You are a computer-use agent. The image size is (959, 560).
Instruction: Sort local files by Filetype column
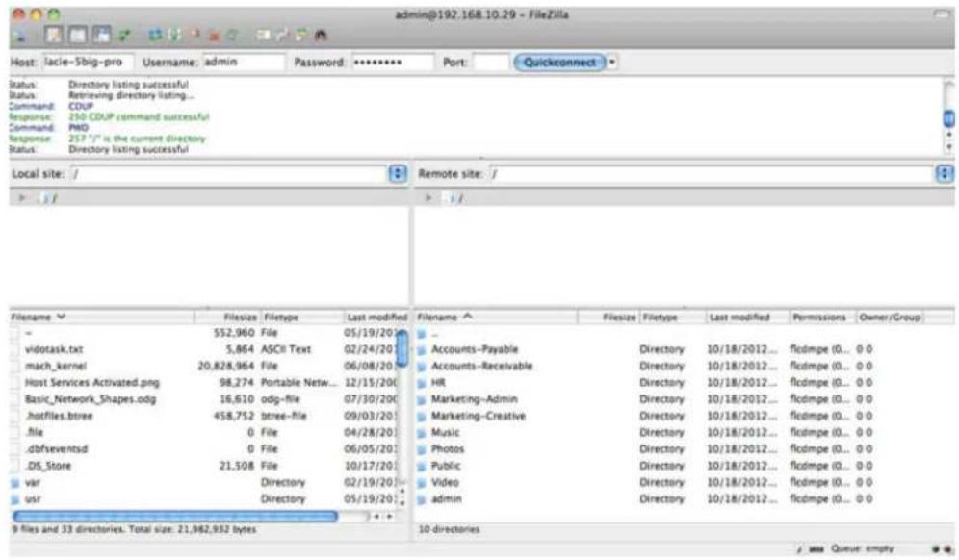point(302,317)
